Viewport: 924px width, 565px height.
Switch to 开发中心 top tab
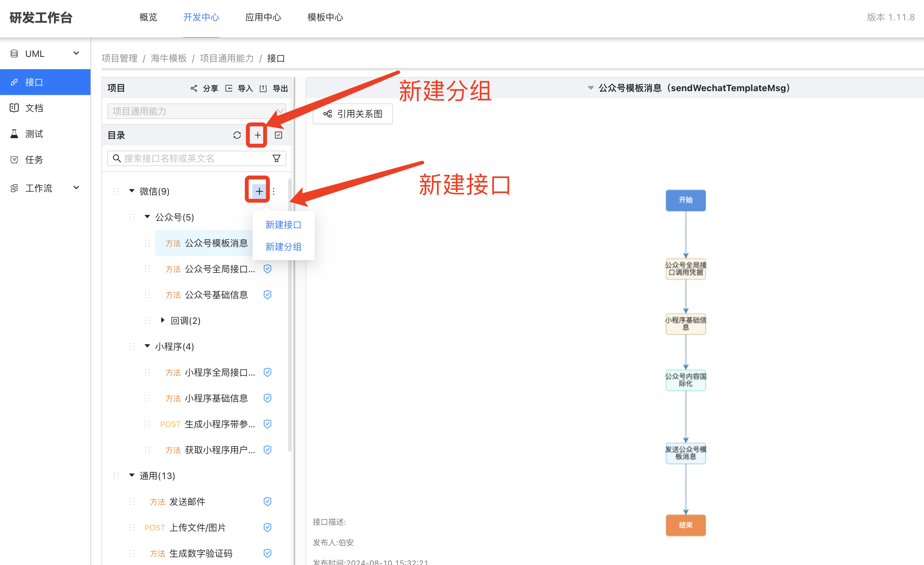pos(201,17)
